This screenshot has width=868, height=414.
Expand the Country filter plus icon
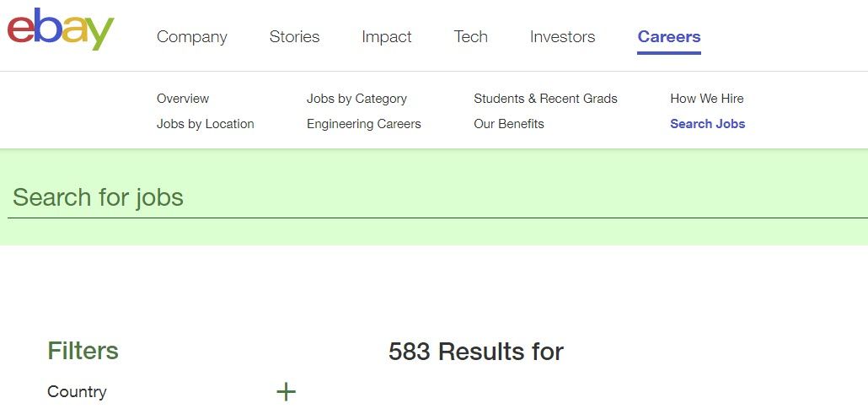287,392
